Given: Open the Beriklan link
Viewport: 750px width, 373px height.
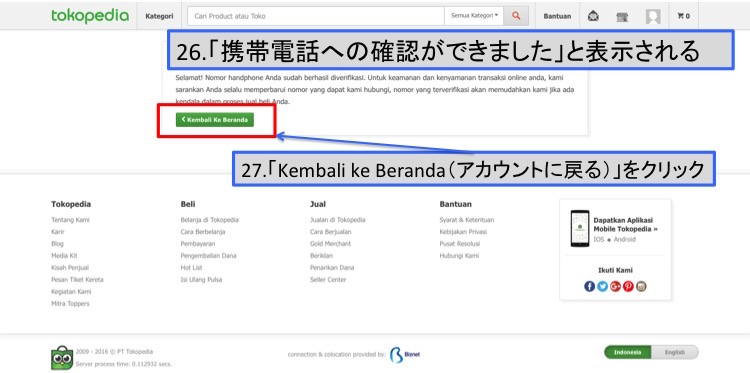Looking at the screenshot, I should pyautogui.click(x=321, y=256).
